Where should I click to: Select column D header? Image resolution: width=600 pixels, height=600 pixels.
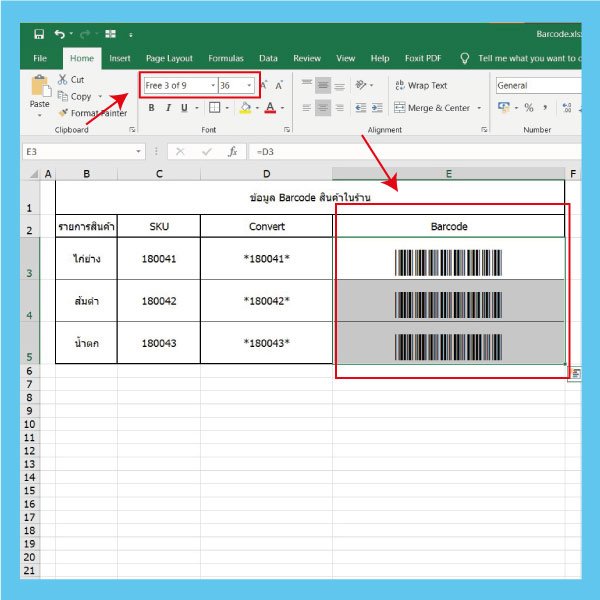pyautogui.click(x=266, y=174)
